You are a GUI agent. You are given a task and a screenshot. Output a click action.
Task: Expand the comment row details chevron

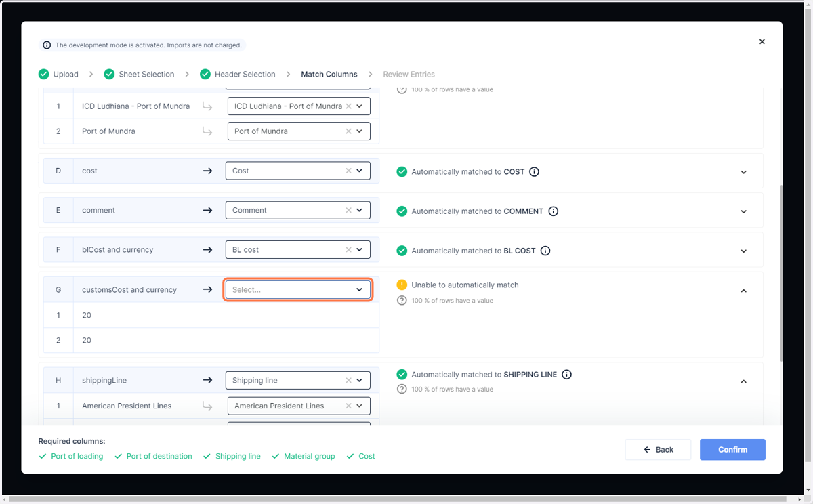[x=743, y=211]
